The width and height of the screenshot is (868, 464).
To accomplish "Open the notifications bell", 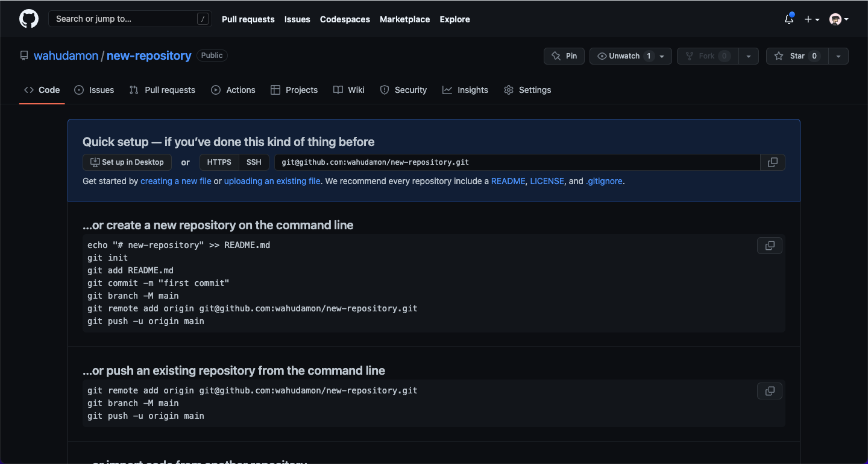I will [x=789, y=19].
